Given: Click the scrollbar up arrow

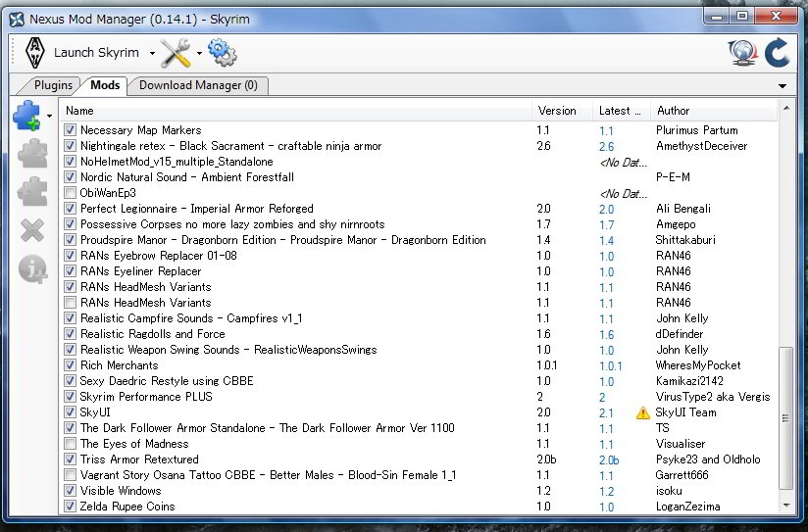Looking at the screenshot, I should 785,108.
